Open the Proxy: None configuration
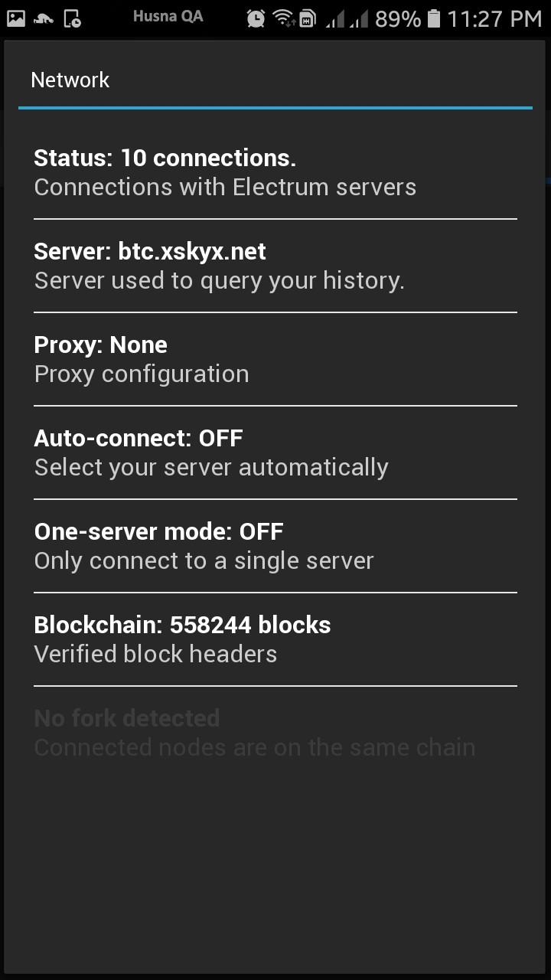Viewport: 551px width, 980px height. (x=275, y=359)
